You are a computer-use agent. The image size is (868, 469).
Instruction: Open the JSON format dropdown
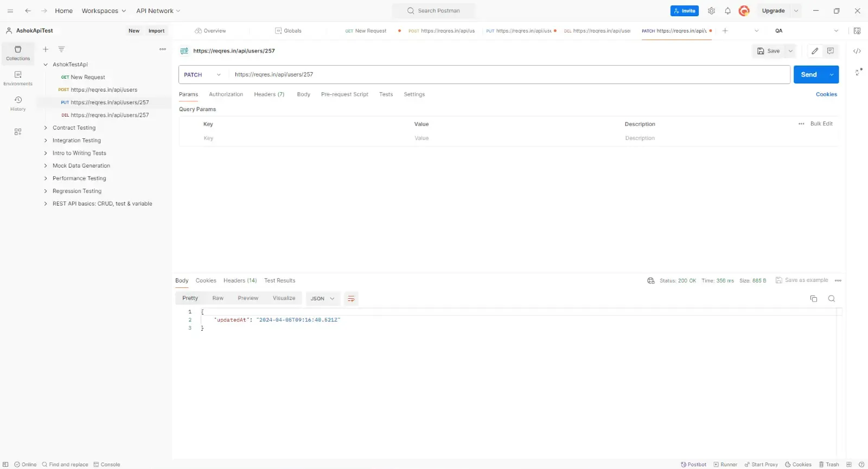click(x=323, y=299)
